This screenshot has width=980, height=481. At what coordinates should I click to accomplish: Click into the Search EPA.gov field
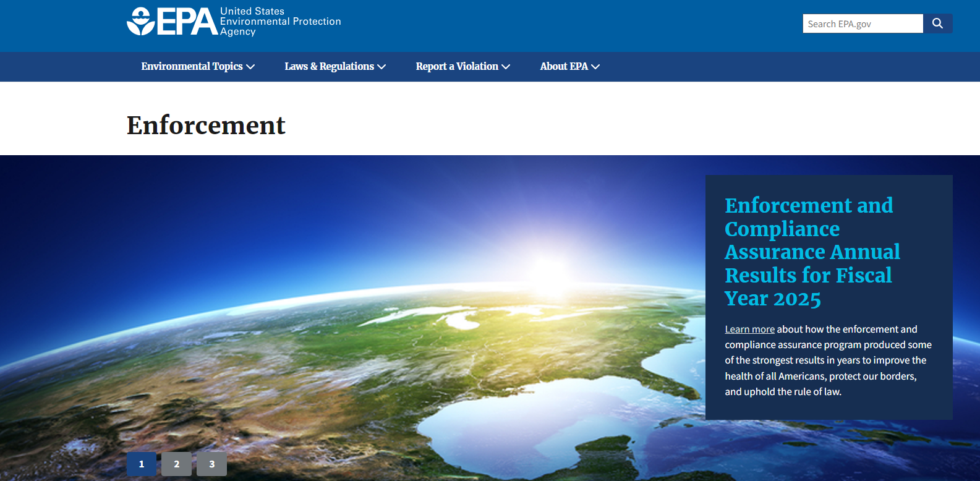(863, 23)
